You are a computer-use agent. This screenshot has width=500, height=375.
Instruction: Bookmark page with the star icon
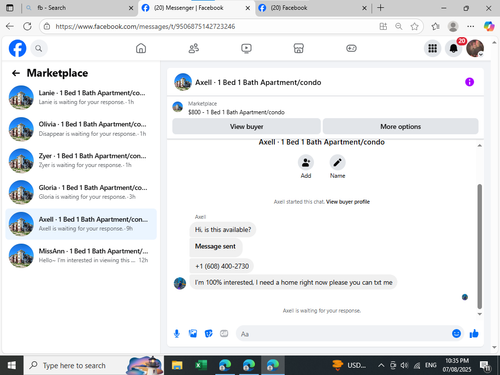pos(414,26)
